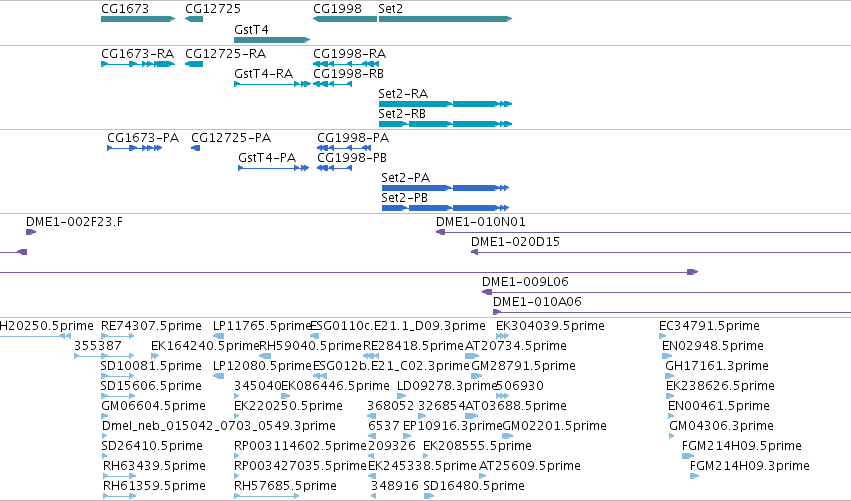
Task: Select the RH61359.5prime label
Action: pyautogui.click(x=155, y=486)
